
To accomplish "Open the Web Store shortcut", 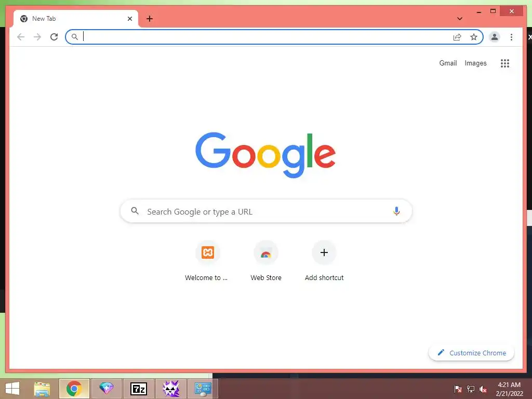I will pos(266,261).
